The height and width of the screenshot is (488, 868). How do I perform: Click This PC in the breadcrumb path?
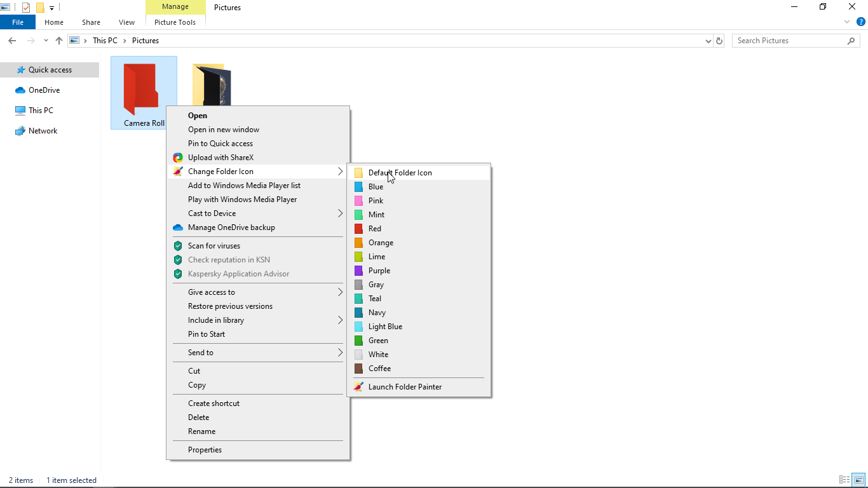point(105,41)
